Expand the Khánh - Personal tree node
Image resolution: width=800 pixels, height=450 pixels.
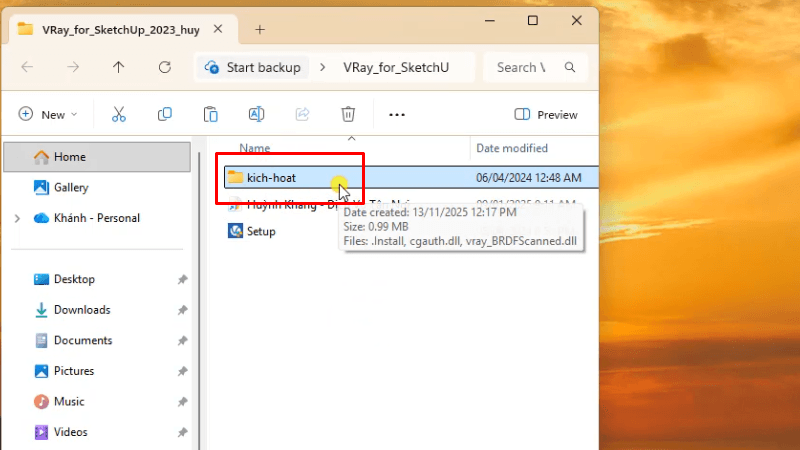(17, 218)
